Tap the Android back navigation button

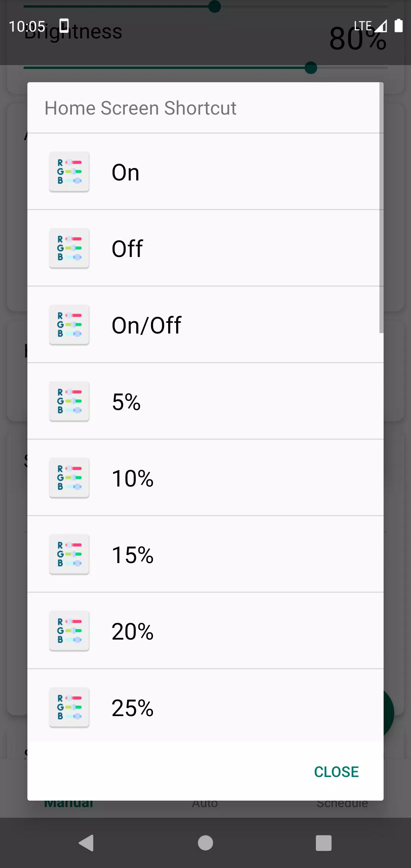click(86, 843)
